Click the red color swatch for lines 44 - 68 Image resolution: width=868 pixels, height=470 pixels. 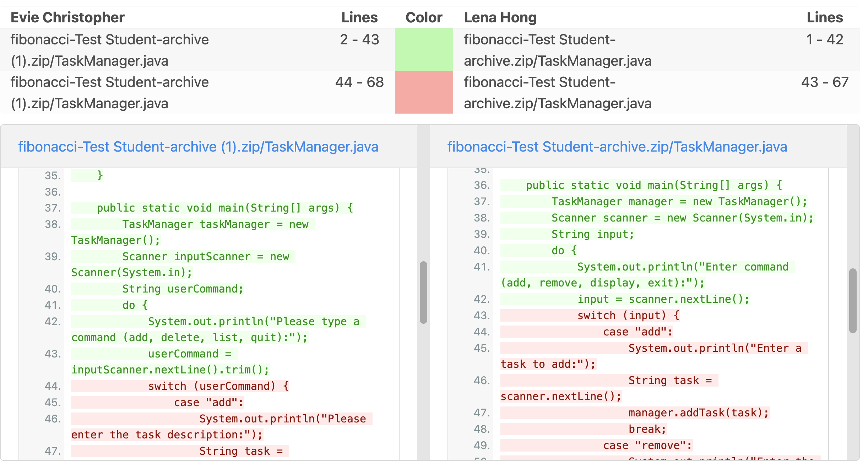(424, 92)
